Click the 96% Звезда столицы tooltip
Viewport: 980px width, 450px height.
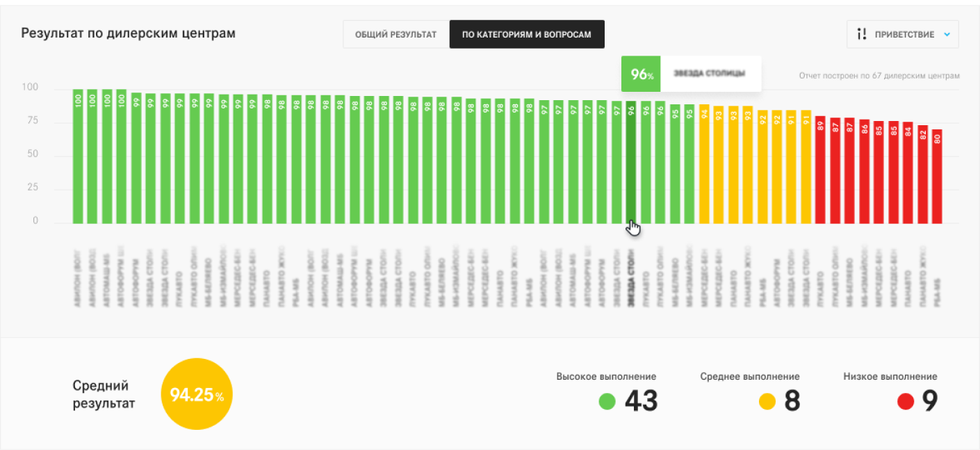(691, 74)
